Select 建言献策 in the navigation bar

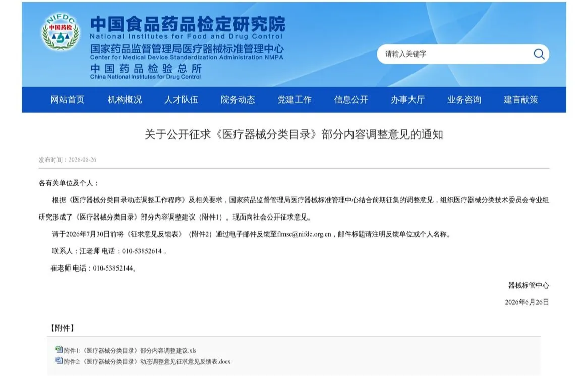click(521, 100)
